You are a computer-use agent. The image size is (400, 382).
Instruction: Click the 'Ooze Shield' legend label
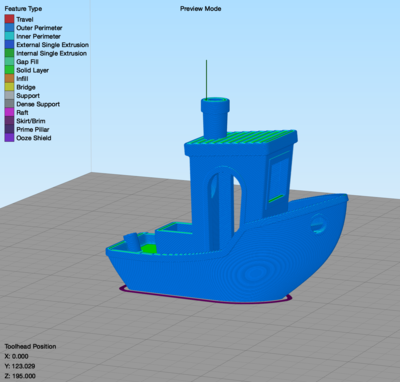tap(34, 138)
